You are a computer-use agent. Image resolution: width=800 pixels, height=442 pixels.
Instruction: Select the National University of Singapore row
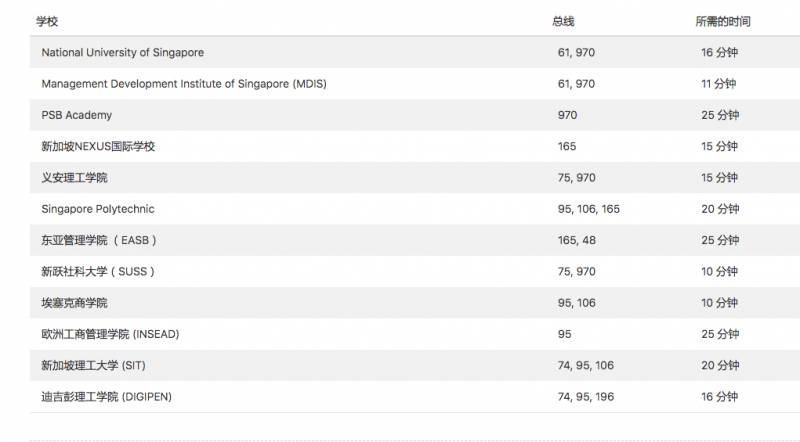(123, 52)
